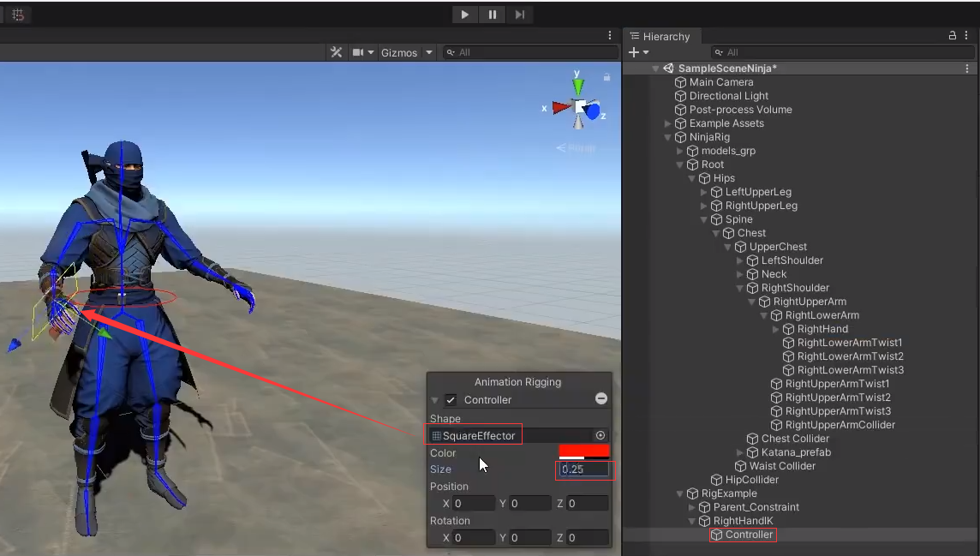
Task: Expand the LeftShoulder object
Action: point(740,260)
